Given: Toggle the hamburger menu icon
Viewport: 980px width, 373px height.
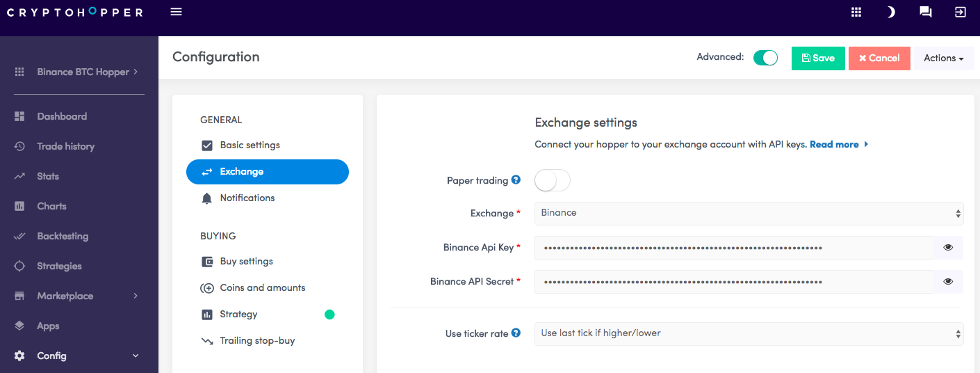Looking at the screenshot, I should click(176, 12).
